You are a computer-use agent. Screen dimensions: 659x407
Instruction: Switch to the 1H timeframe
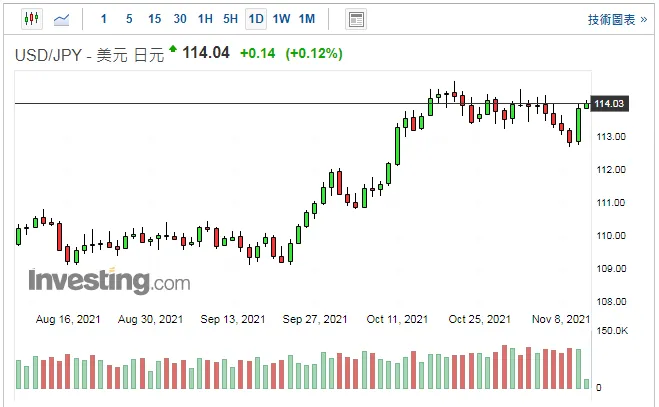pyautogui.click(x=205, y=19)
